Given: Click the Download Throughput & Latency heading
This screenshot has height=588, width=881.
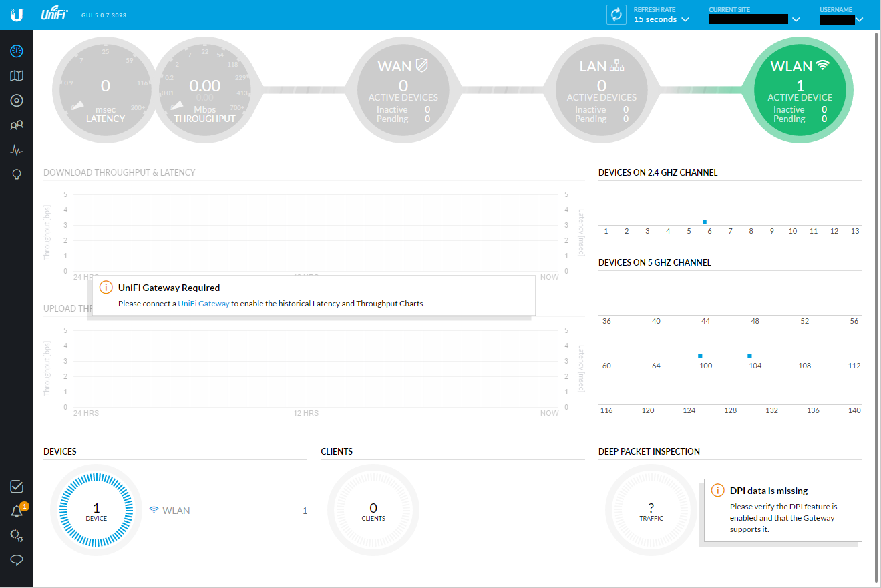Looking at the screenshot, I should [120, 172].
